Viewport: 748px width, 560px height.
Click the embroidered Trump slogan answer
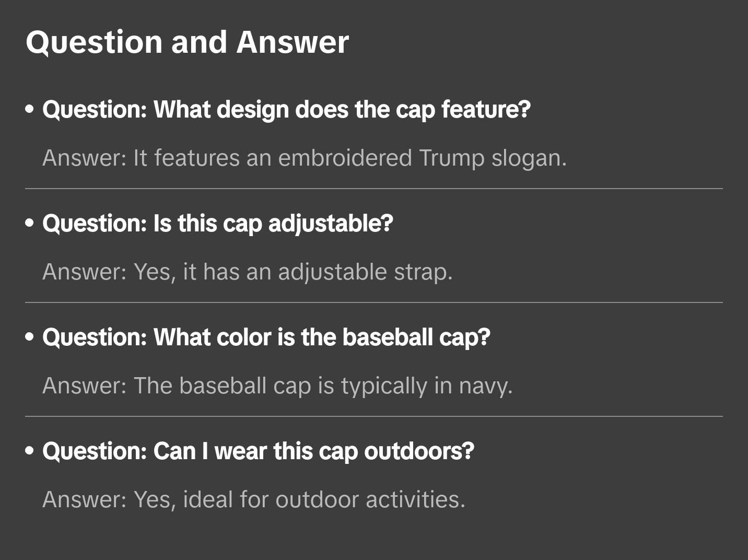(x=305, y=158)
